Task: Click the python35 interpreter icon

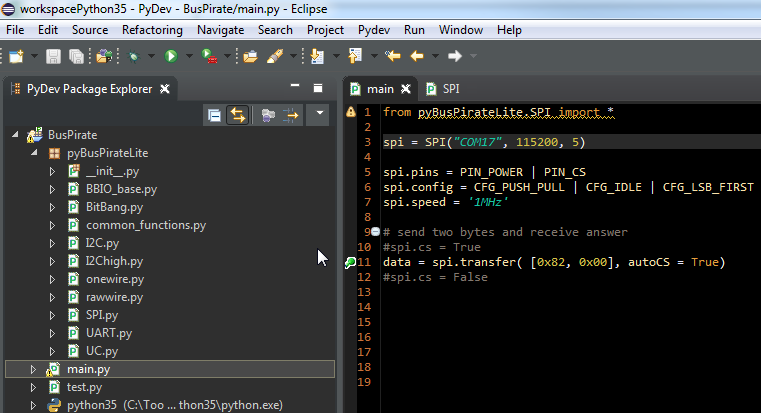Action: click(x=54, y=405)
